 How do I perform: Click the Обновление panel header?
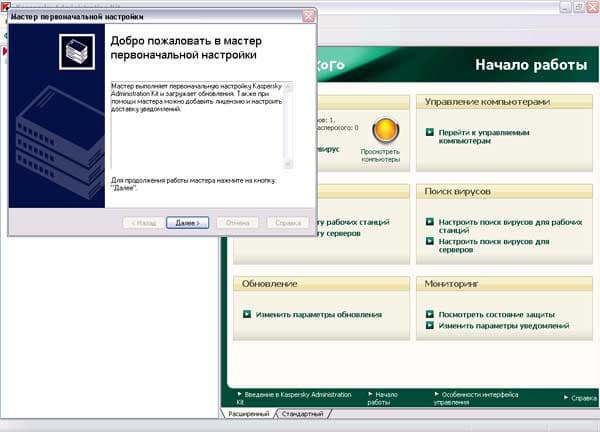(x=321, y=284)
